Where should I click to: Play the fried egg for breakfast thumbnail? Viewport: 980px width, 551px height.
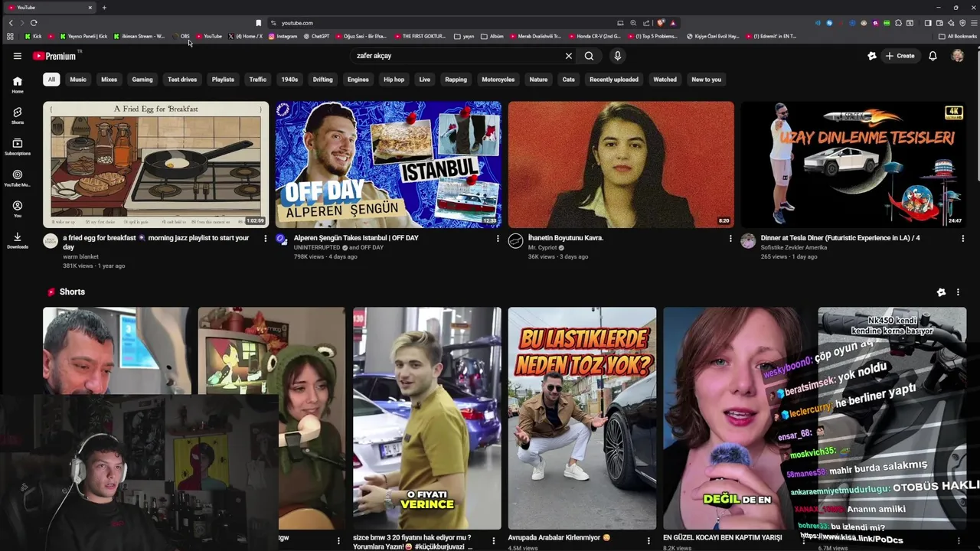click(156, 165)
